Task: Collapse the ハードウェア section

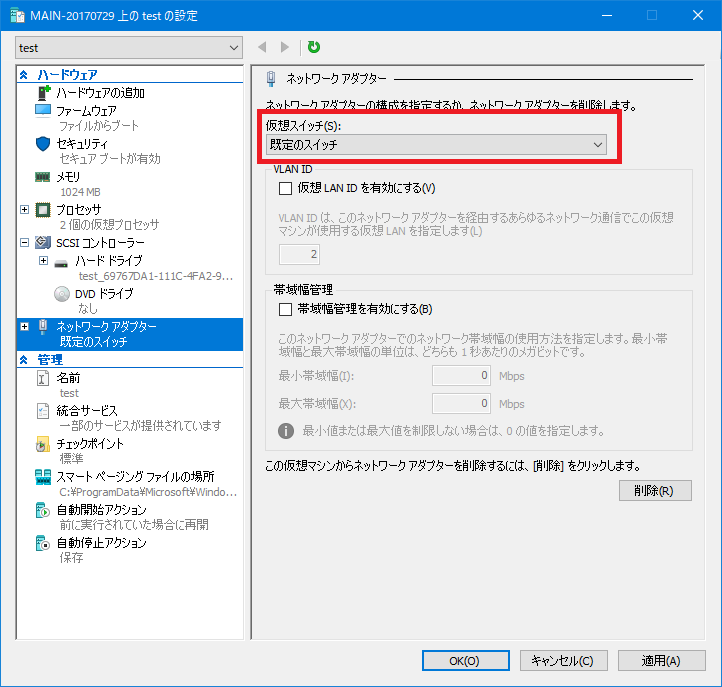Action: click(24, 75)
